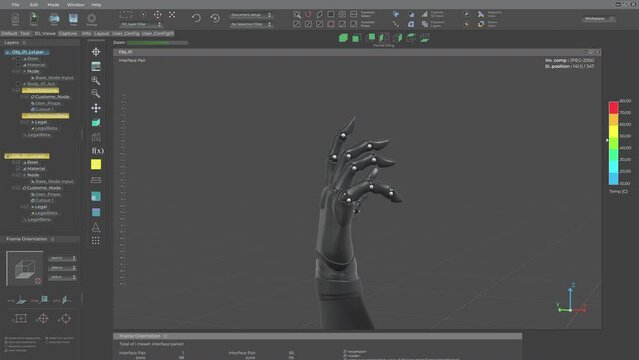Switch to the Capture tab
Image resolution: width=639 pixels, height=360 pixels.
point(68,33)
